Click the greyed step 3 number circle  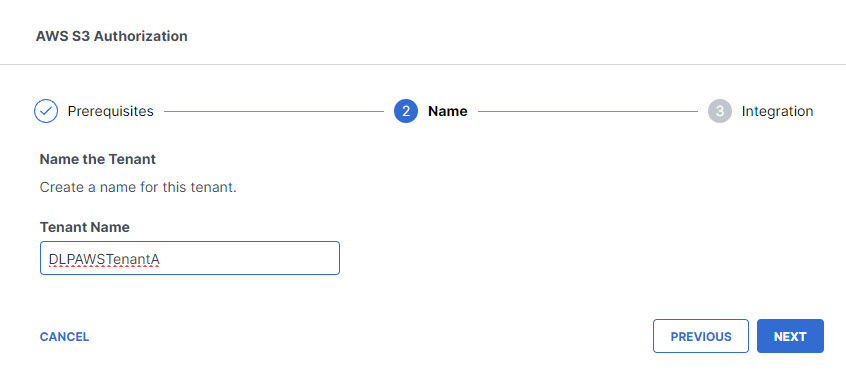click(720, 111)
